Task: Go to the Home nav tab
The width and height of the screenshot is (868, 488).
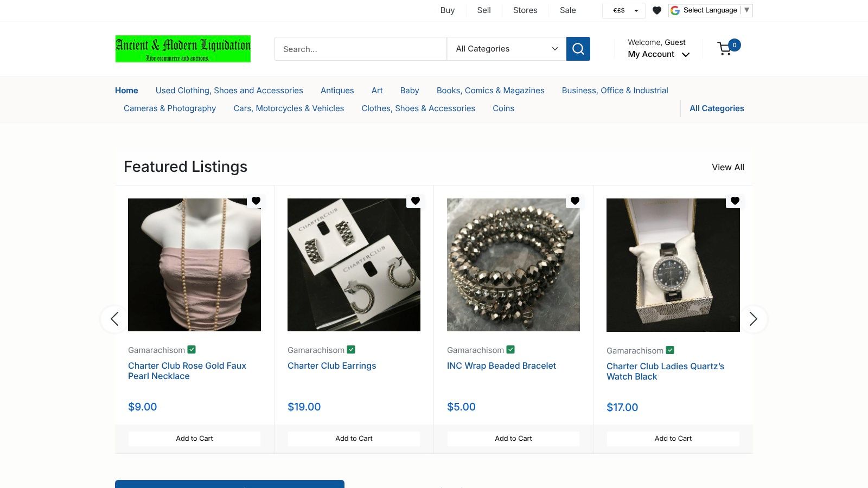Action: coord(126,91)
